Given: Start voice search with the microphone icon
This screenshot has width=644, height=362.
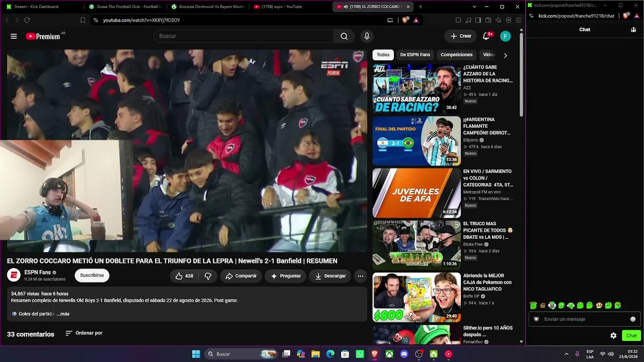Looking at the screenshot, I should pyautogui.click(x=367, y=36).
